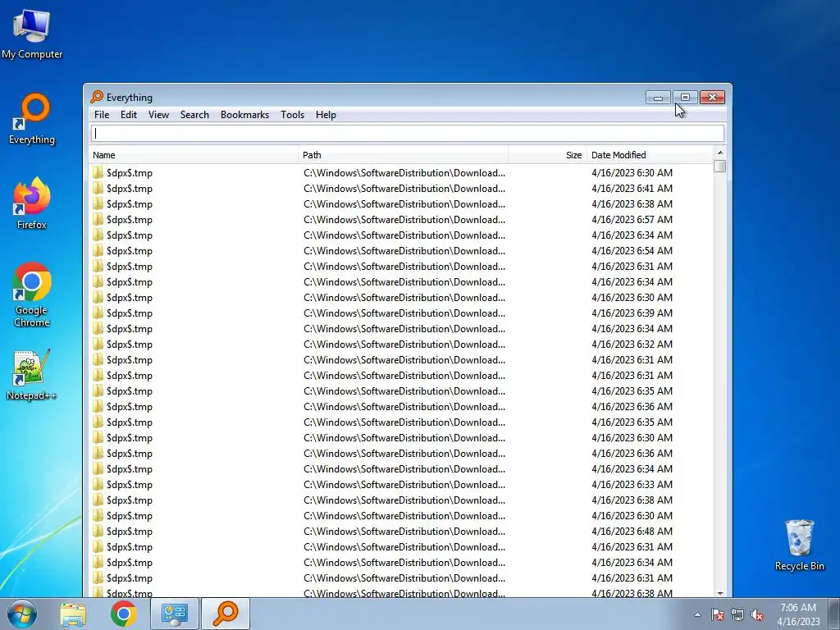Open the Edit menu
Image resolution: width=840 pixels, height=630 pixels.
129,115
